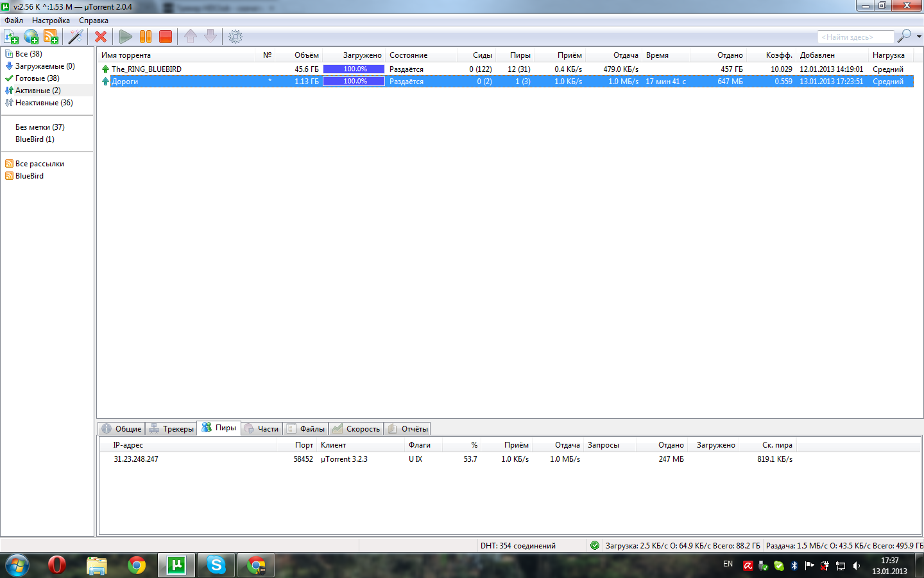Image resolution: width=924 pixels, height=578 pixels.
Task: Click seeding arrow icon of Дороги
Action: pyautogui.click(x=105, y=82)
